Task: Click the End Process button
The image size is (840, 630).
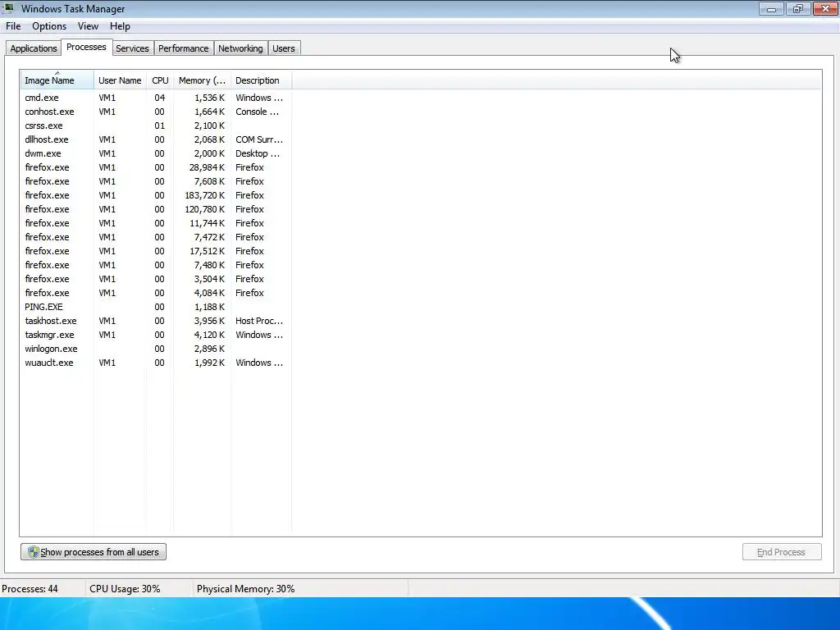Action: (782, 552)
